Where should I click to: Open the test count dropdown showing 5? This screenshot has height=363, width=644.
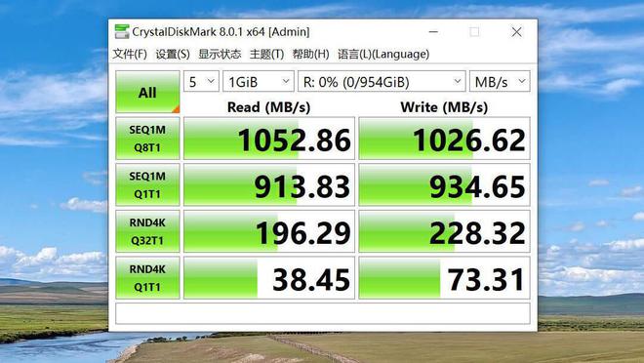click(201, 81)
